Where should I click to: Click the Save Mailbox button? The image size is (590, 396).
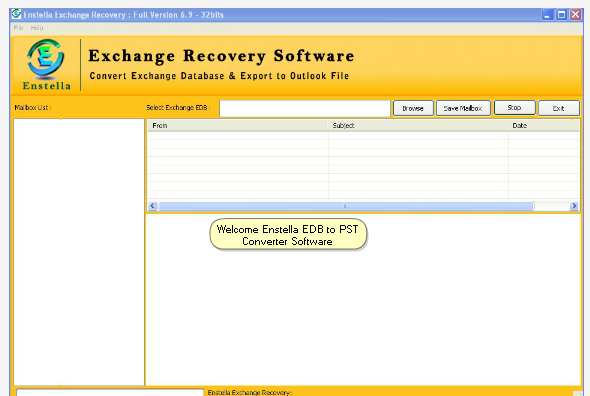click(x=463, y=108)
